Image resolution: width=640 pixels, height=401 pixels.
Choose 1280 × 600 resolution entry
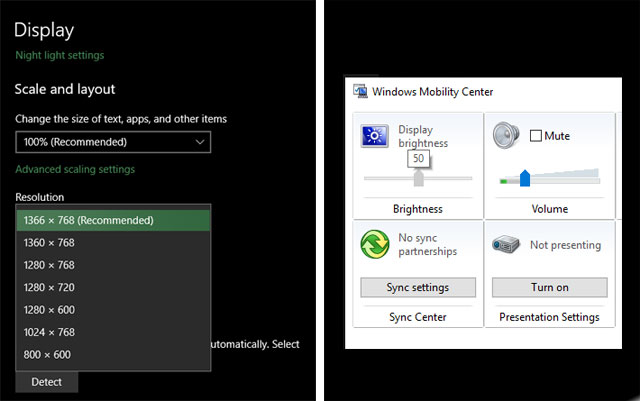(113, 310)
